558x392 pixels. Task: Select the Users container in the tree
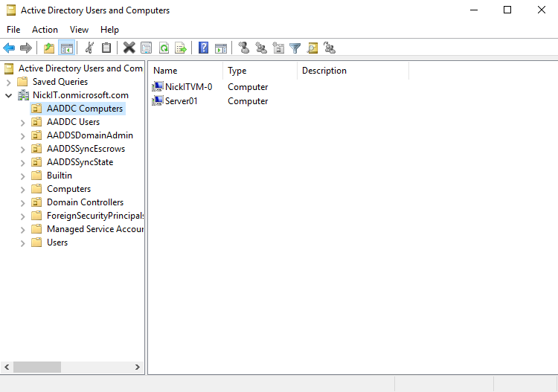[57, 242]
